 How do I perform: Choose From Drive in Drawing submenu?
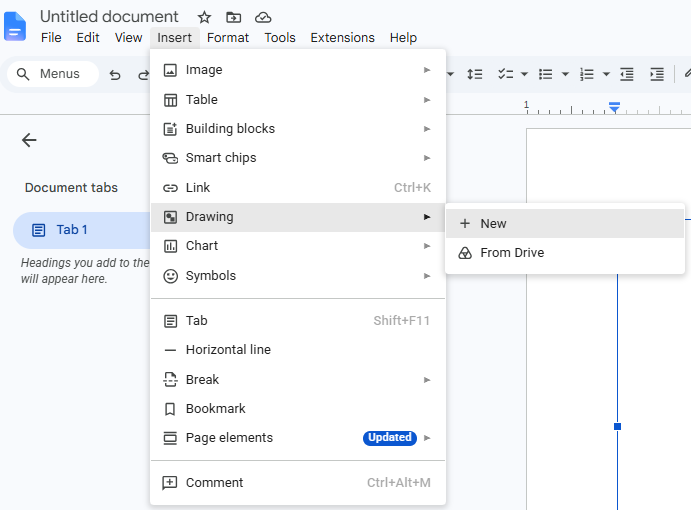click(565, 253)
